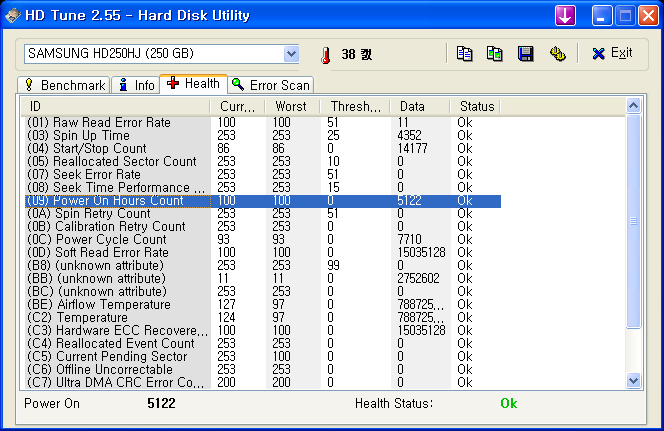This screenshot has width=664, height=431.
Task: Select the Reallocated Event Count row
Action: (263, 343)
